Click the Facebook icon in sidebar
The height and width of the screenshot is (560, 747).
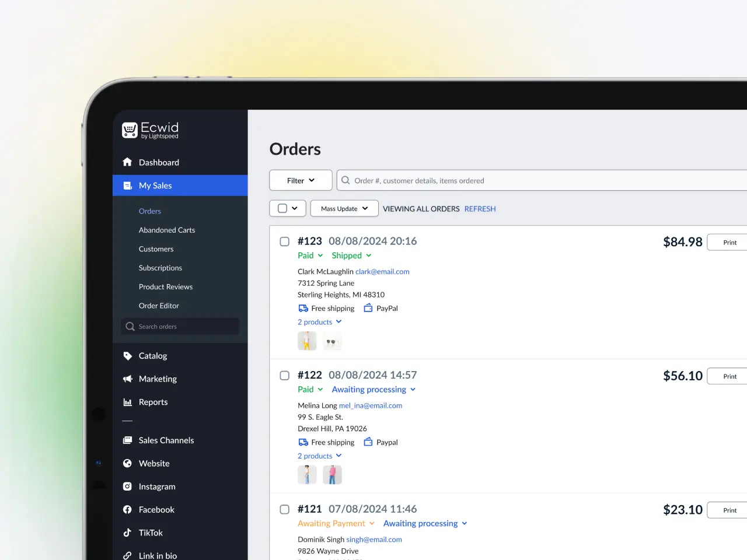pyautogui.click(x=127, y=510)
